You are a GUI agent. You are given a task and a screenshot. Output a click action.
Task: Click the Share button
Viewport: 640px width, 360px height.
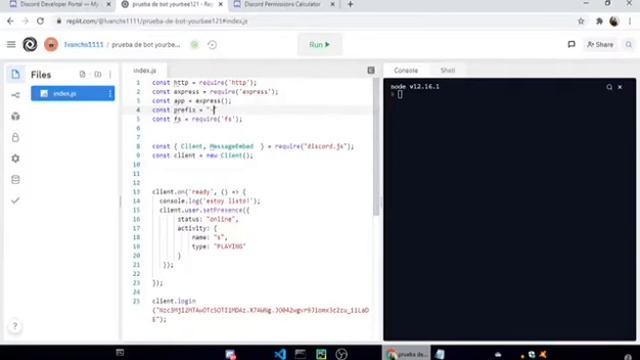click(600, 44)
